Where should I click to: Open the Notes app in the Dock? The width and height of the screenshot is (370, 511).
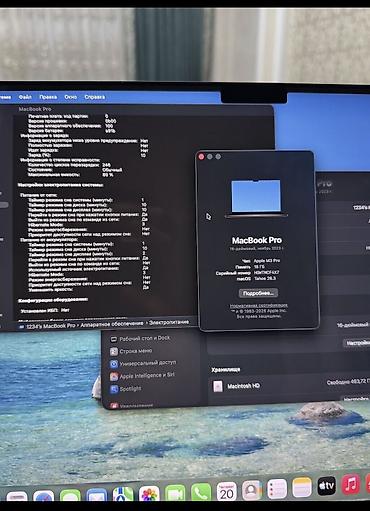coord(302,487)
